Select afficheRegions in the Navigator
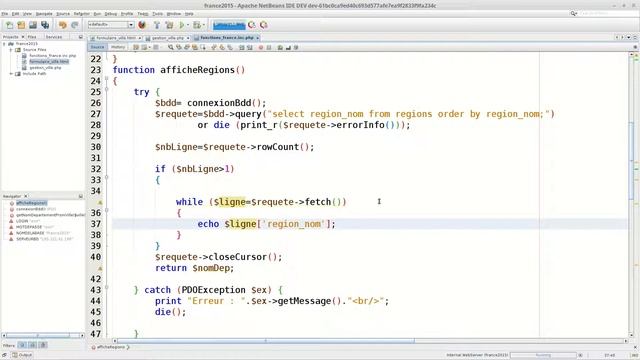The width and height of the screenshot is (640, 360). click(x=31, y=203)
